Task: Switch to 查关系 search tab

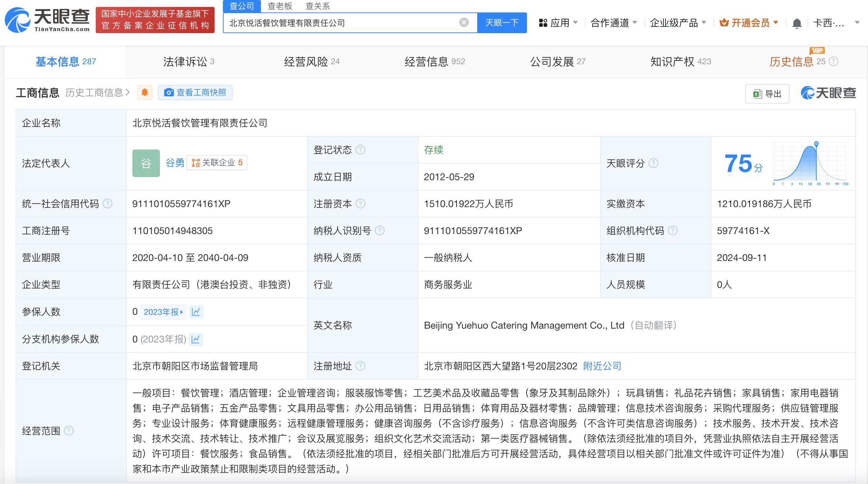Action: (x=318, y=6)
